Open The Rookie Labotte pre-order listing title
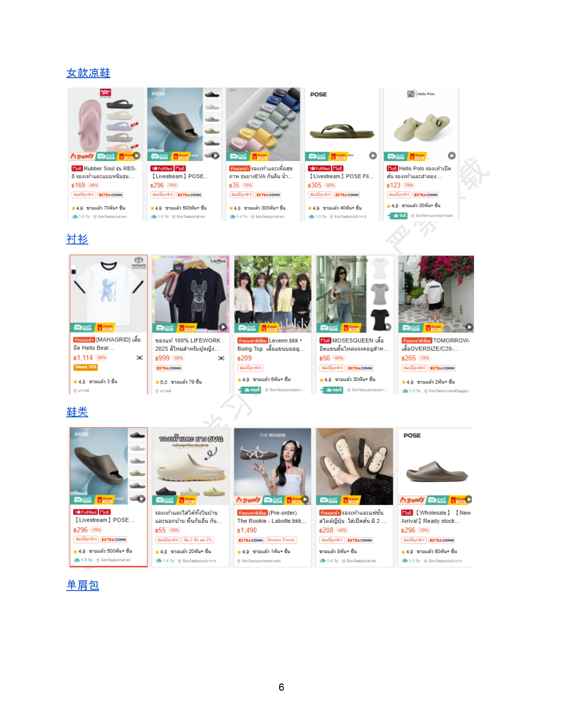This screenshot has height=728, width=563. (271, 517)
